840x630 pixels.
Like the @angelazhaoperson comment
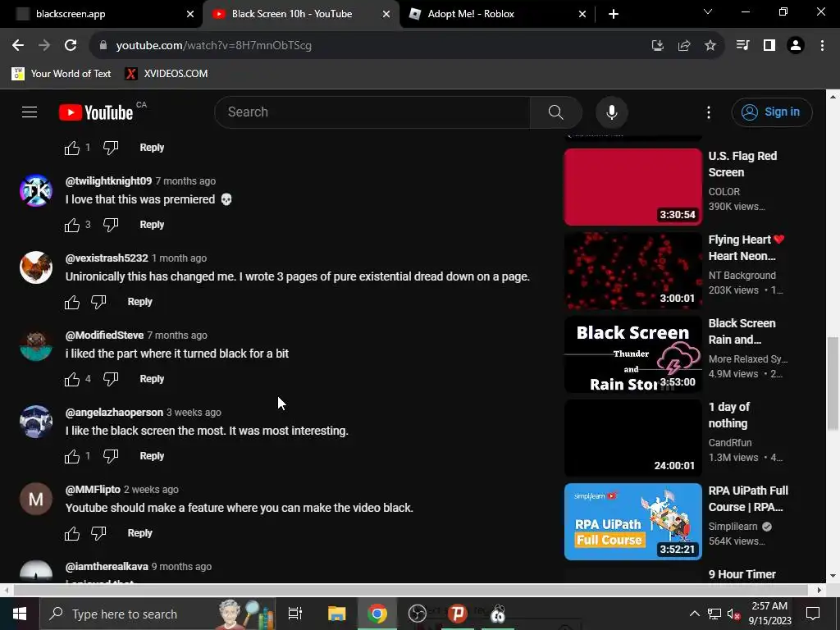(x=72, y=456)
